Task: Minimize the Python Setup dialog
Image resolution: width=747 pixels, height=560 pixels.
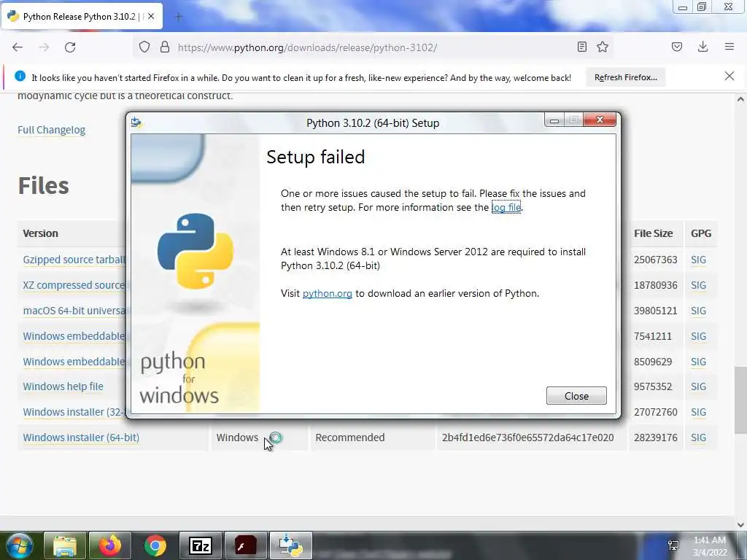Action: click(554, 120)
